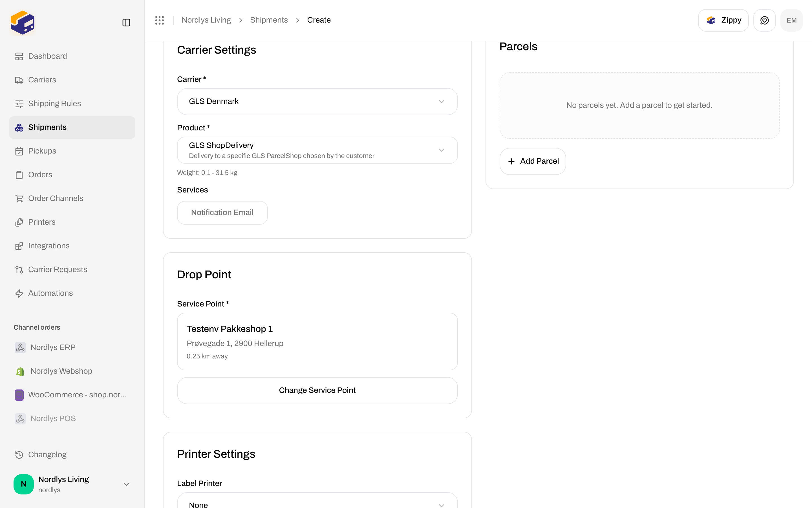Click the '0.25 km away' distance text
Image resolution: width=812 pixels, height=508 pixels.
pyautogui.click(x=207, y=356)
